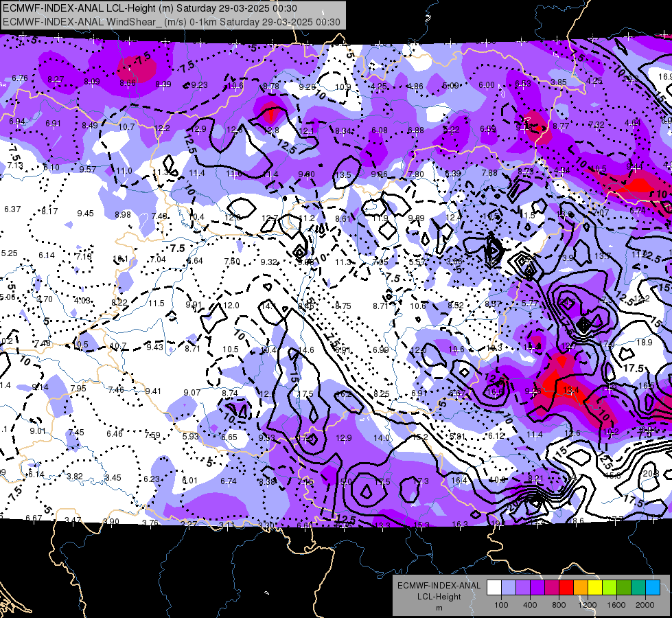Click the shear value 9.23
Viewport: 672px width, 618px height.
pos(199,85)
